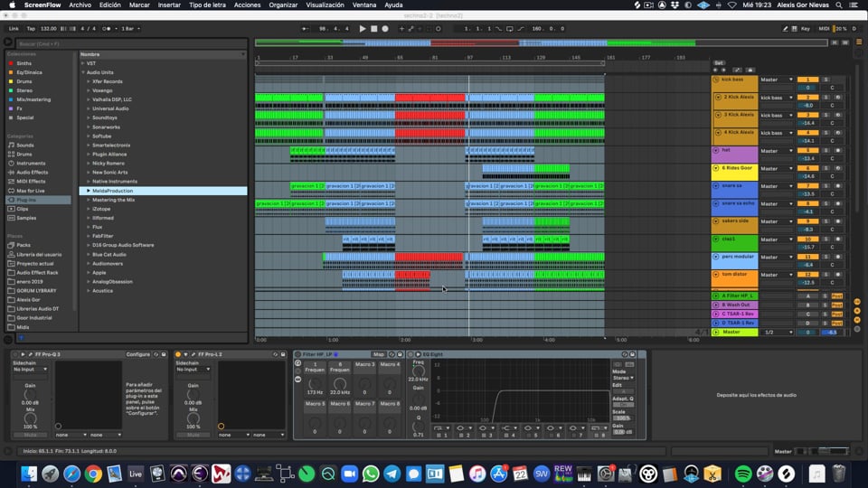This screenshot has width=868, height=488.
Task: Start playback with the Play button
Action: 363,29
